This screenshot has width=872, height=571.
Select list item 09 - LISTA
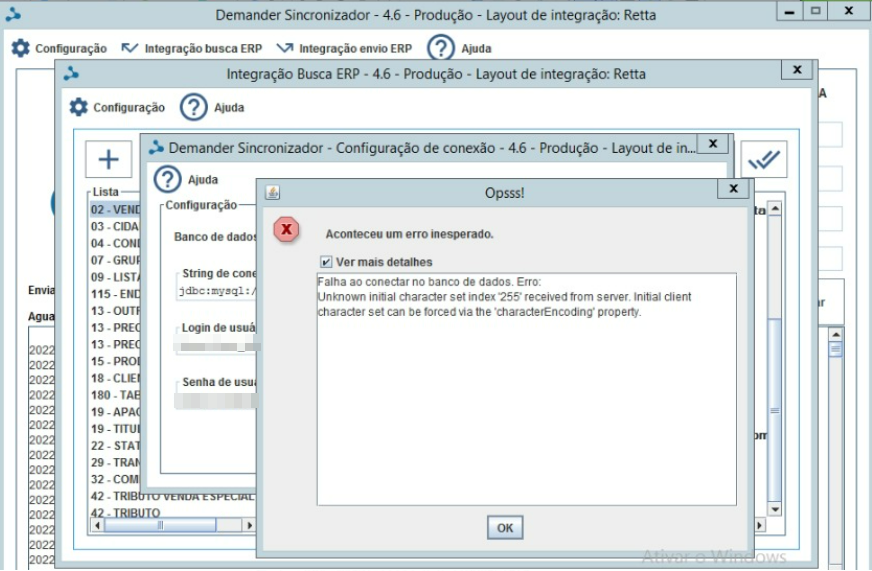[x=115, y=277]
